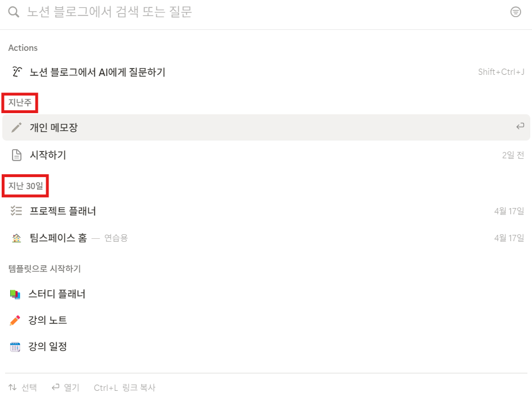The height and width of the screenshot is (396, 532).
Task: Click the enter arrow icon on 개인 메모장 row
Action: 520,127
